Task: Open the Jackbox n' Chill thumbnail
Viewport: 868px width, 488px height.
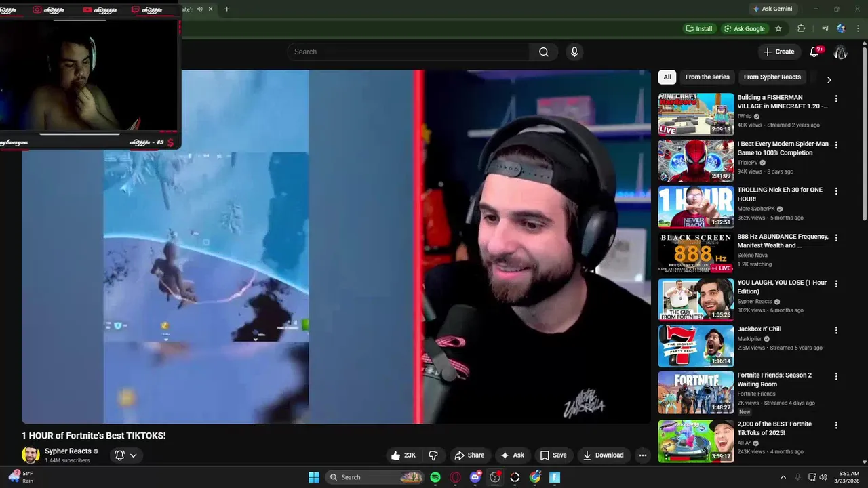Action: click(696, 346)
